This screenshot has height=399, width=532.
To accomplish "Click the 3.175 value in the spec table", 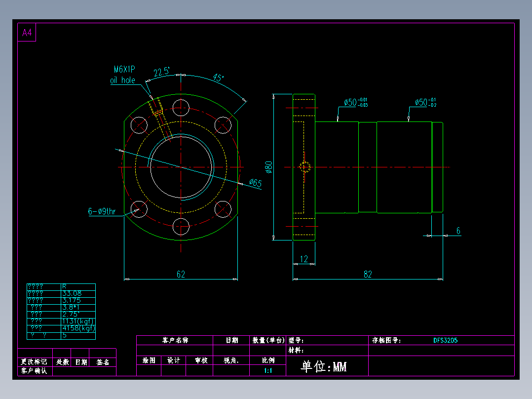I will 71,301.
